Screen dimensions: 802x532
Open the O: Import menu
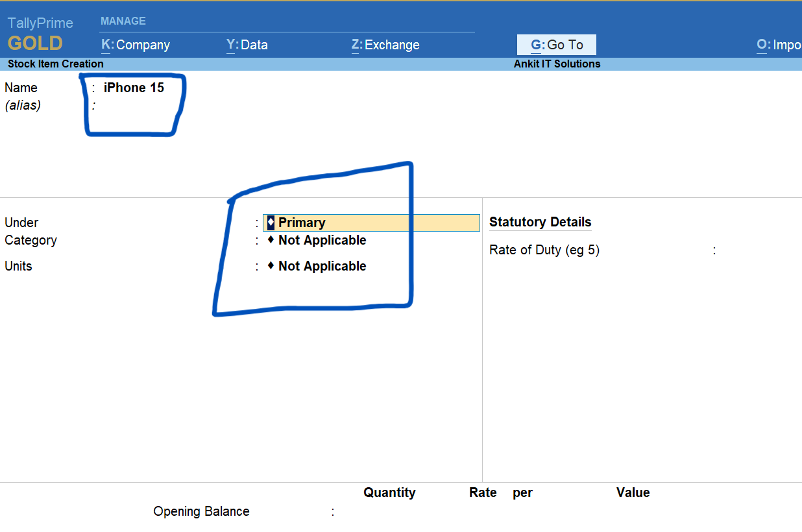[779, 45]
